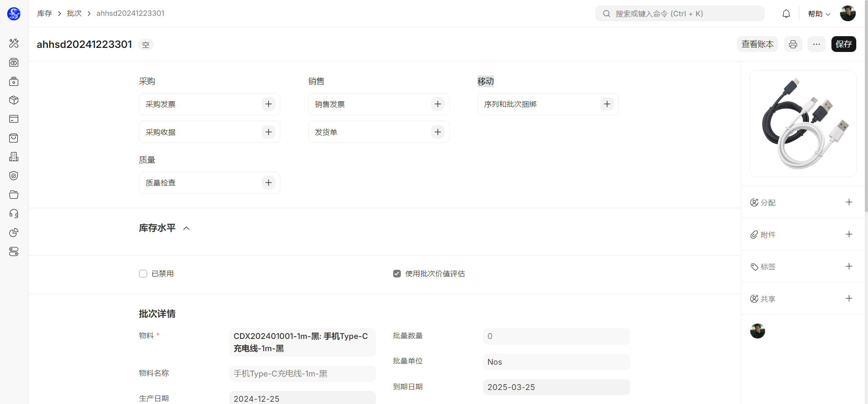The height and width of the screenshot is (404, 868).
Task: Open the three-dots more menu
Action: [x=817, y=44]
